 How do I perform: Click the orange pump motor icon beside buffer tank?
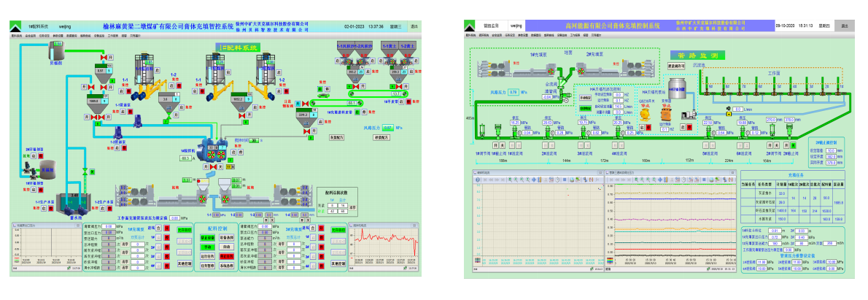[x=664, y=114]
